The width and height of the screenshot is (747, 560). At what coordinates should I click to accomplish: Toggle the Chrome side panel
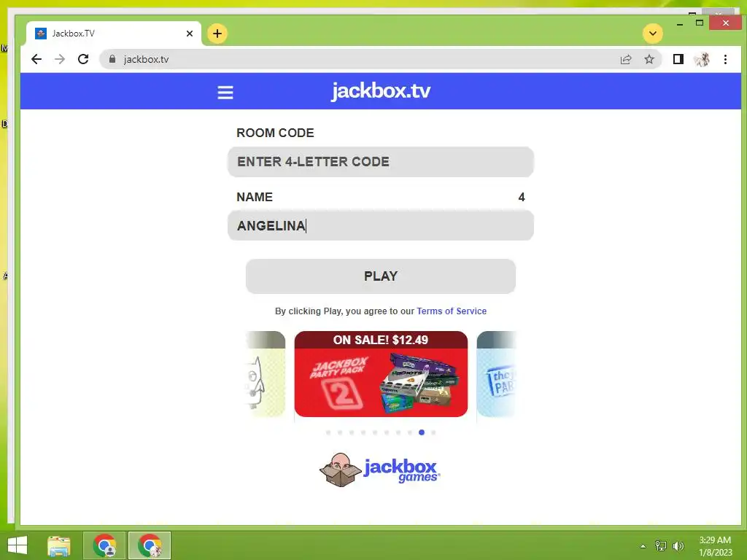click(678, 59)
